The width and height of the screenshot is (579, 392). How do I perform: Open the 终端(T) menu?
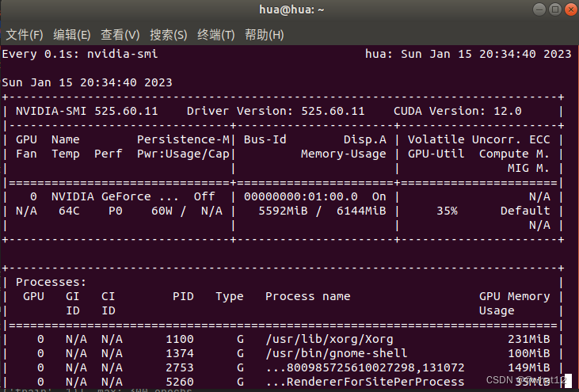pos(216,35)
